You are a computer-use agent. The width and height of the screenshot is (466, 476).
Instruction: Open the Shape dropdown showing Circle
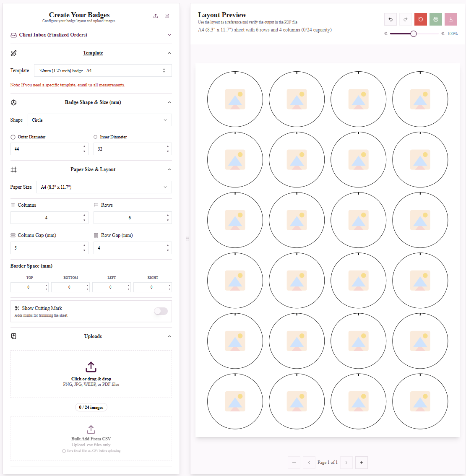99,120
